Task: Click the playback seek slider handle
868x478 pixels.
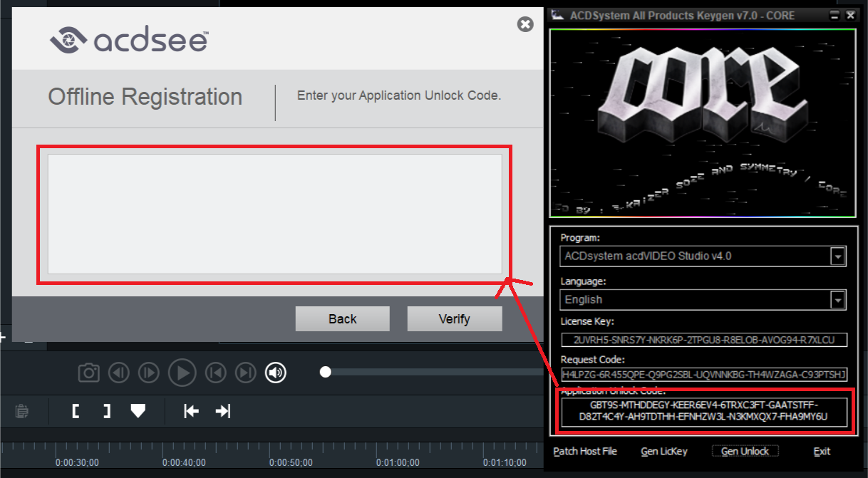Action: [x=326, y=371]
